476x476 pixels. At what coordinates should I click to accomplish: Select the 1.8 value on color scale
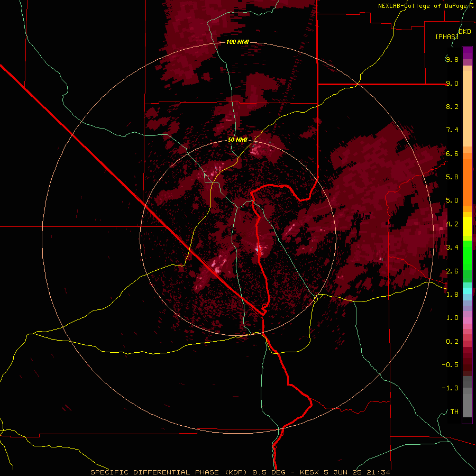(452, 295)
